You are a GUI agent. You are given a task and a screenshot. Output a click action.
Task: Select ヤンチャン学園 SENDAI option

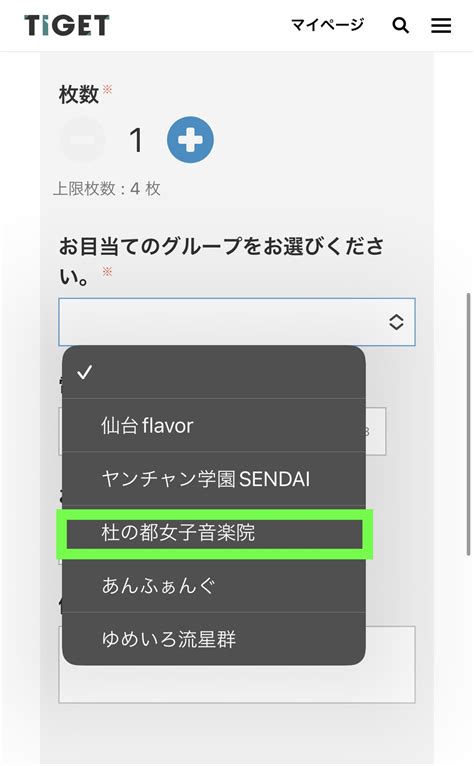coord(214,479)
